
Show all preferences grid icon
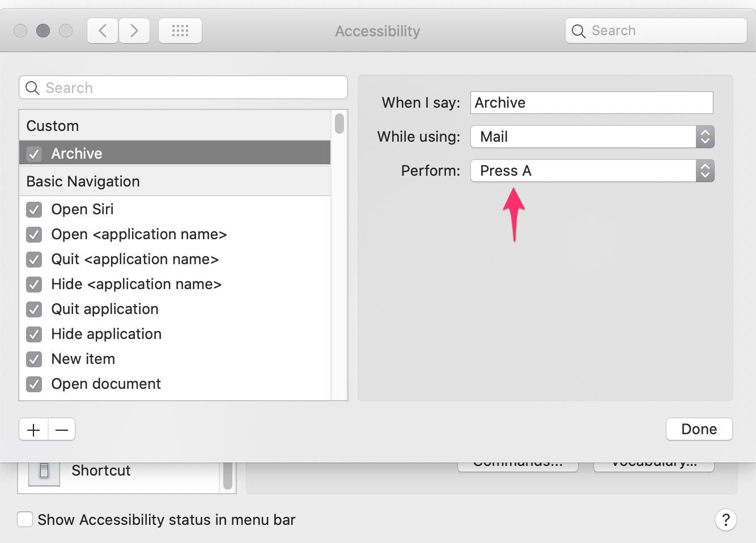click(180, 31)
